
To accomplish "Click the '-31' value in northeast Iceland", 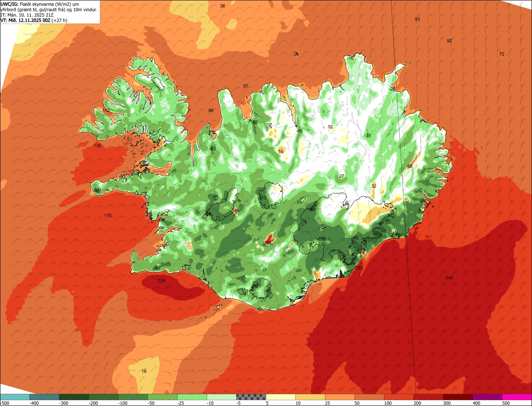I will 368,135.
